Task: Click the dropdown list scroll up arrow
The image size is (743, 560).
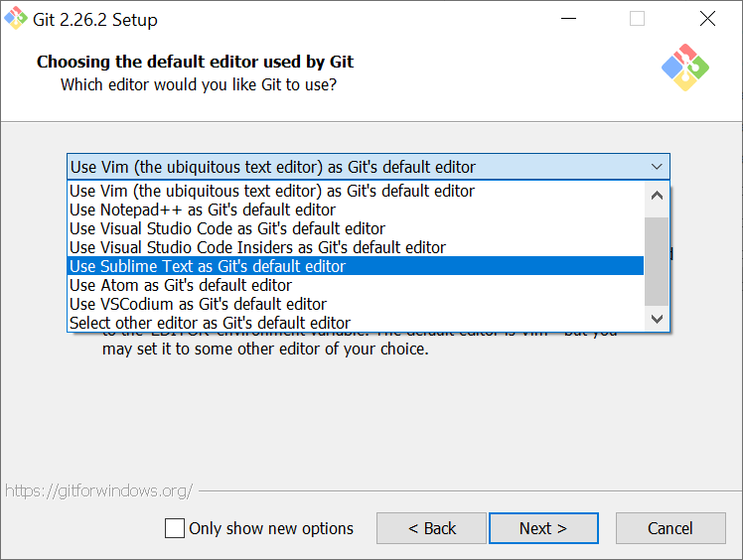Action: pos(657,196)
